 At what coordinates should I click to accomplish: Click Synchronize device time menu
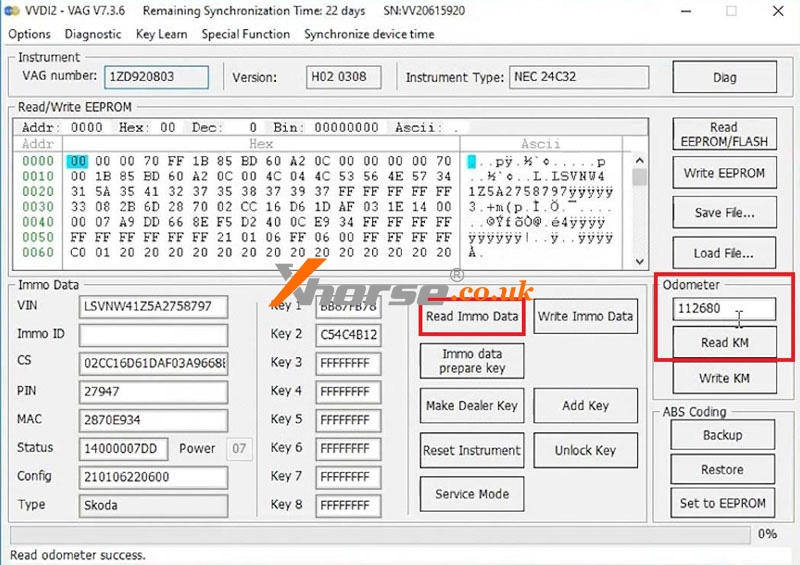coord(369,34)
